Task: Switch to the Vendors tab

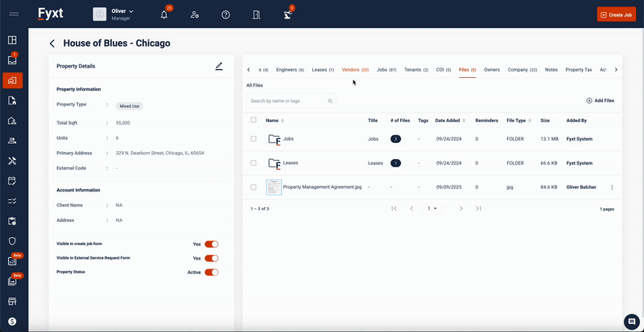Action: click(355, 70)
